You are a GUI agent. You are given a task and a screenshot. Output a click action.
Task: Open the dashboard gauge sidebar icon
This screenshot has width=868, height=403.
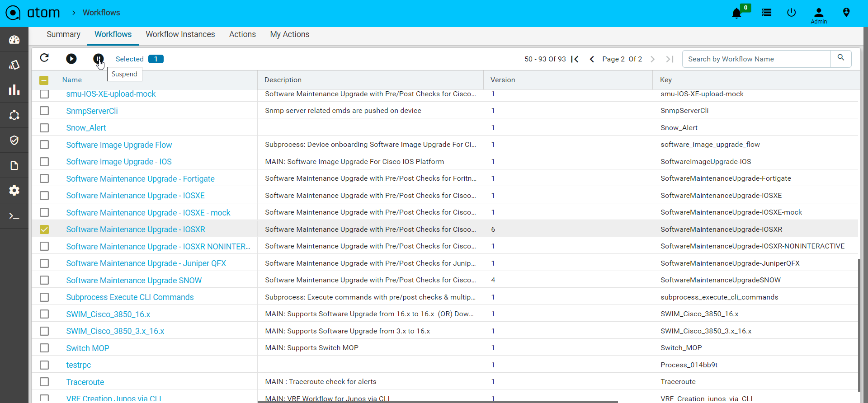14,40
